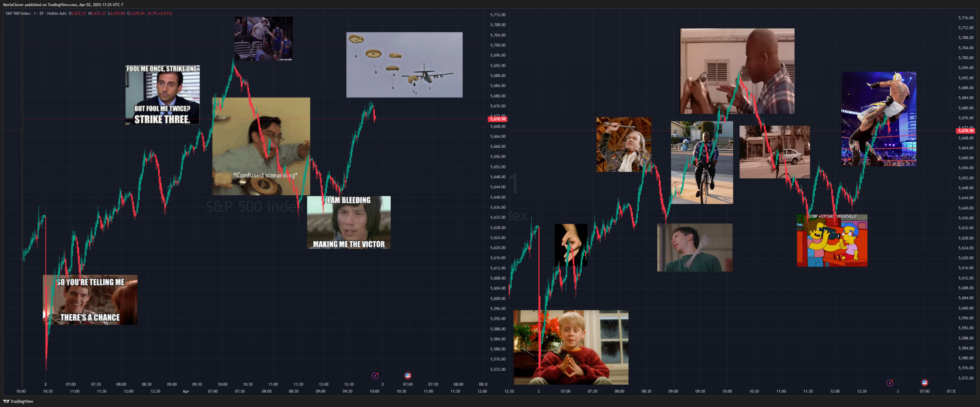Select the 'Fool me once, strike one' meme image
Image resolution: width=980 pixels, height=407 pixels.
click(163, 95)
